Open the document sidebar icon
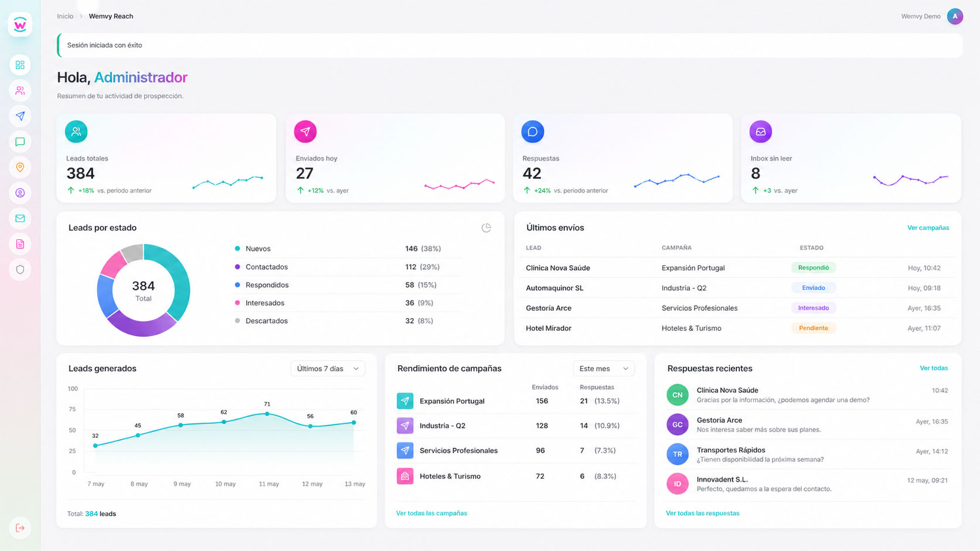This screenshot has width=980, height=551. [x=20, y=244]
